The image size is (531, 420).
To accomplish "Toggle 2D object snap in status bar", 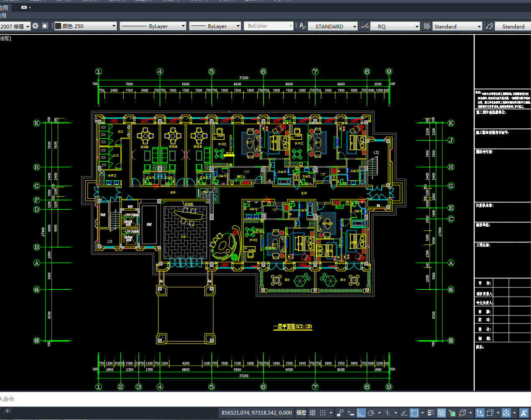I will [x=414, y=413].
